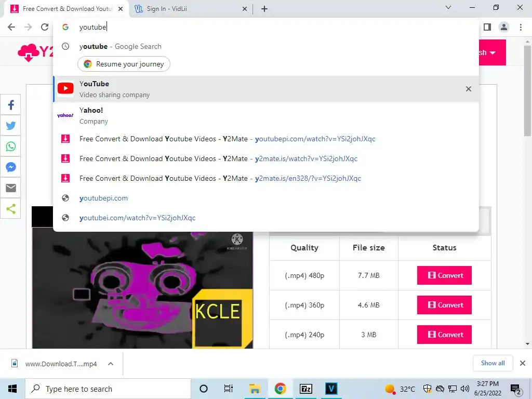Click Type here to search box
532x399 pixels.
108,389
